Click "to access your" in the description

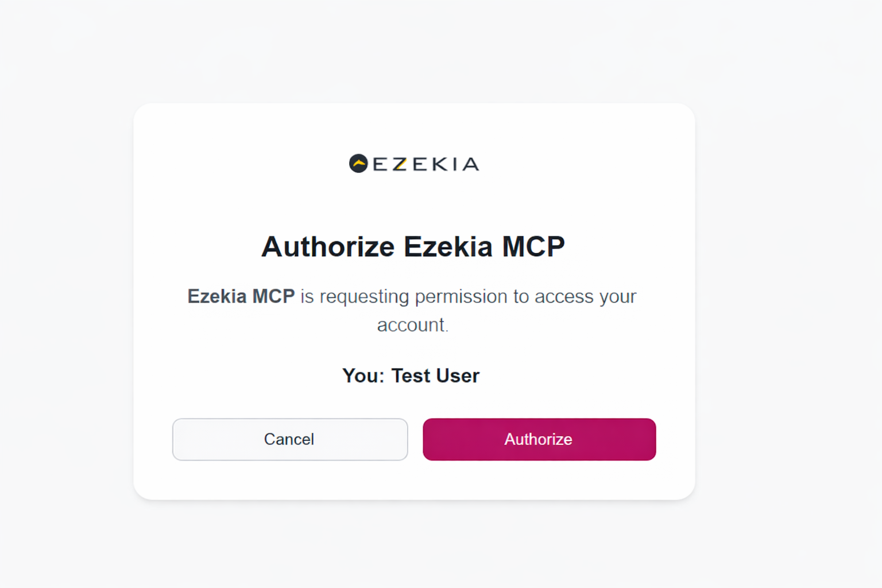point(574,296)
